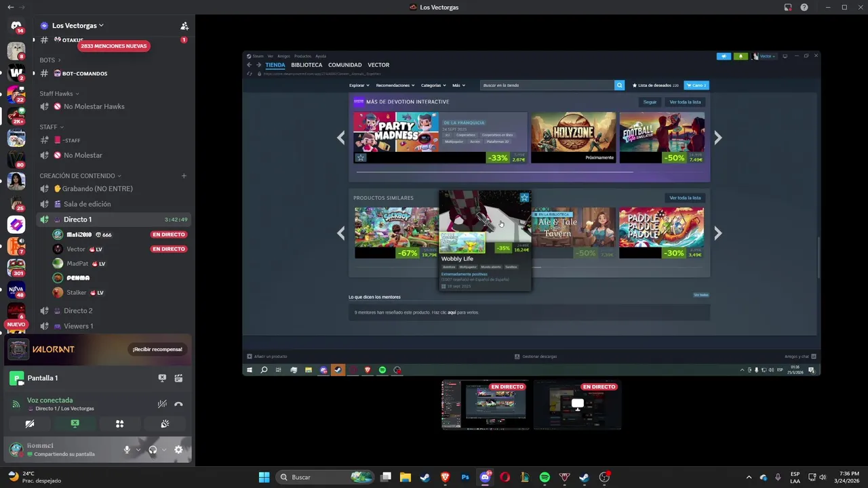
Task: Expand microphone input options arrow
Action: click(138, 449)
